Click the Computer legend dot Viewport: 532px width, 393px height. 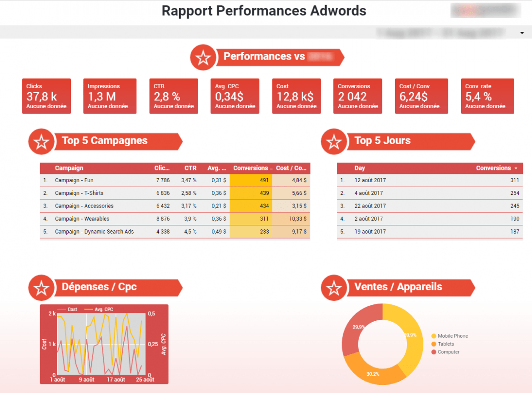tap(434, 352)
